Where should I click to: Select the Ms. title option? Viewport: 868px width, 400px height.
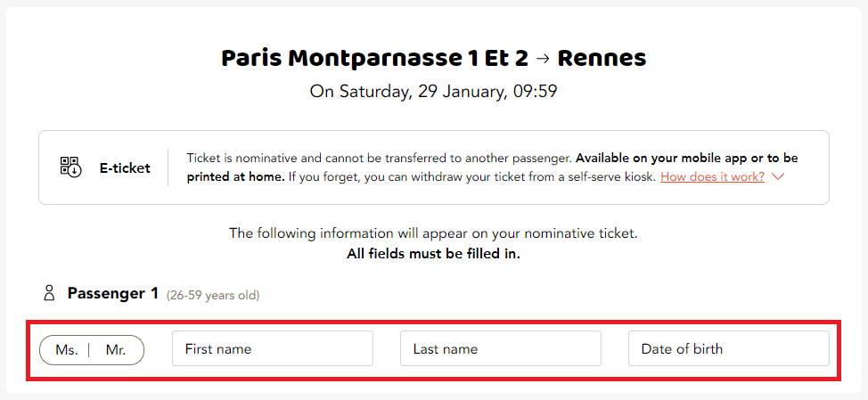point(67,350)
